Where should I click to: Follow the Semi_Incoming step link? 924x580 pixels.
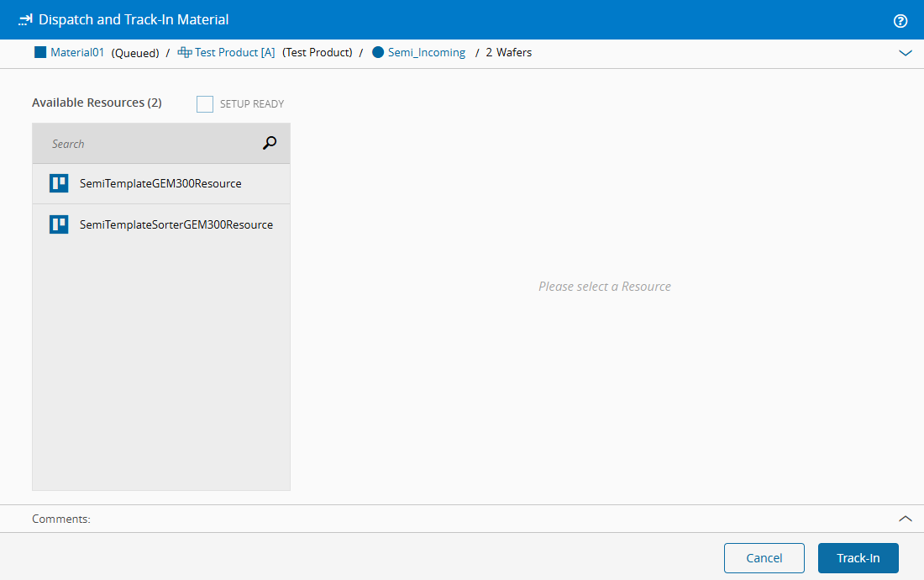[x=427, y=52]
